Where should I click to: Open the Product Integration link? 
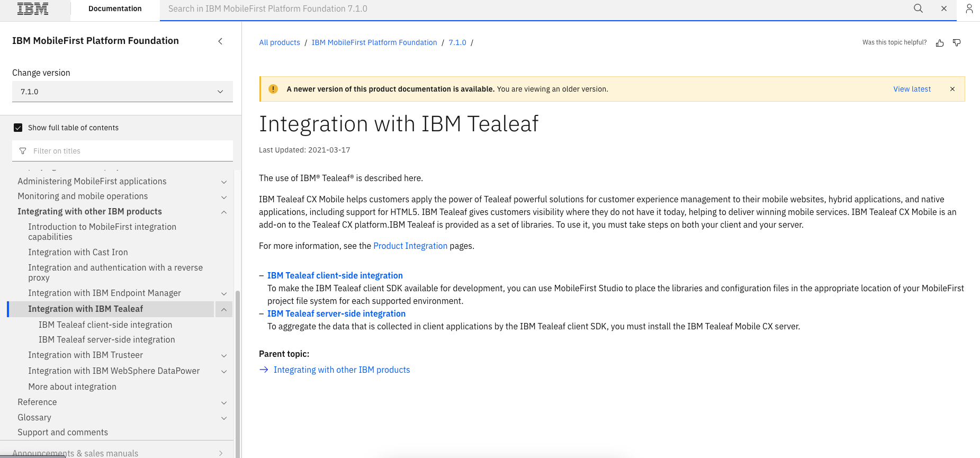410,246
